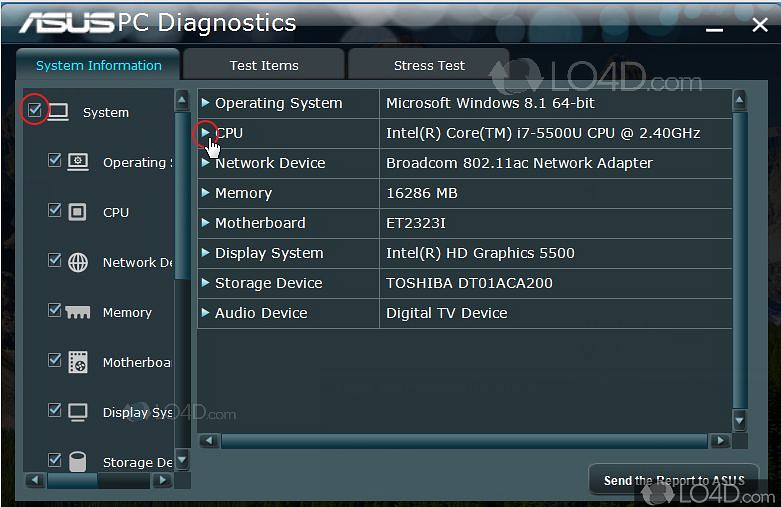The width and height of the screenshot is (781, 507).
Task: Disable the Memory checkbox
Action: coord(55,310)
